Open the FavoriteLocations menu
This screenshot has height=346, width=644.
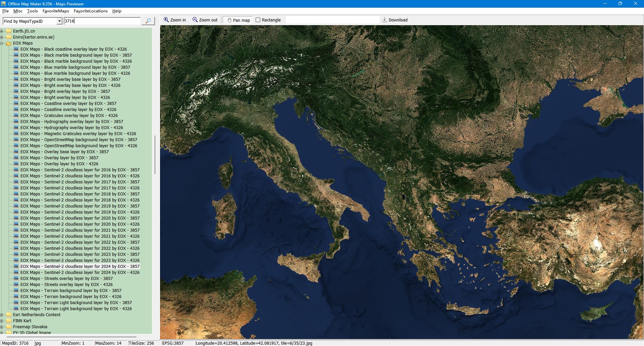[x=91, y=11]
